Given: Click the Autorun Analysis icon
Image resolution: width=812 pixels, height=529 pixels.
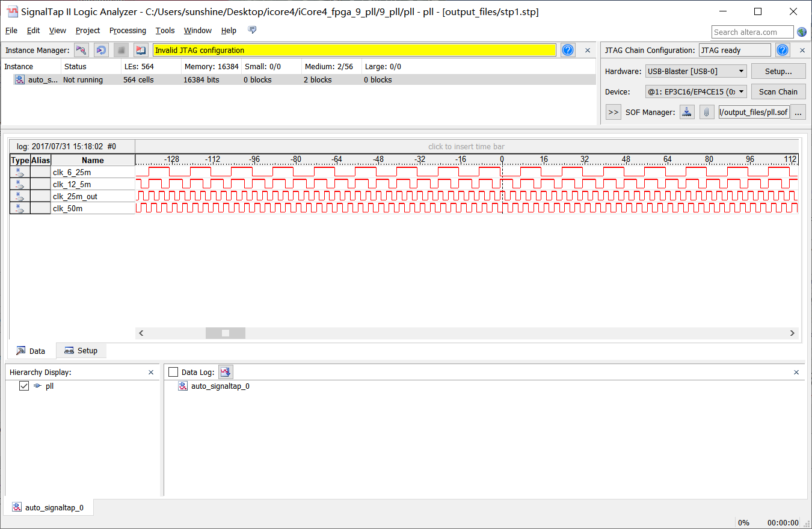Looking at the screenshot, I should (x=102, y=50).
